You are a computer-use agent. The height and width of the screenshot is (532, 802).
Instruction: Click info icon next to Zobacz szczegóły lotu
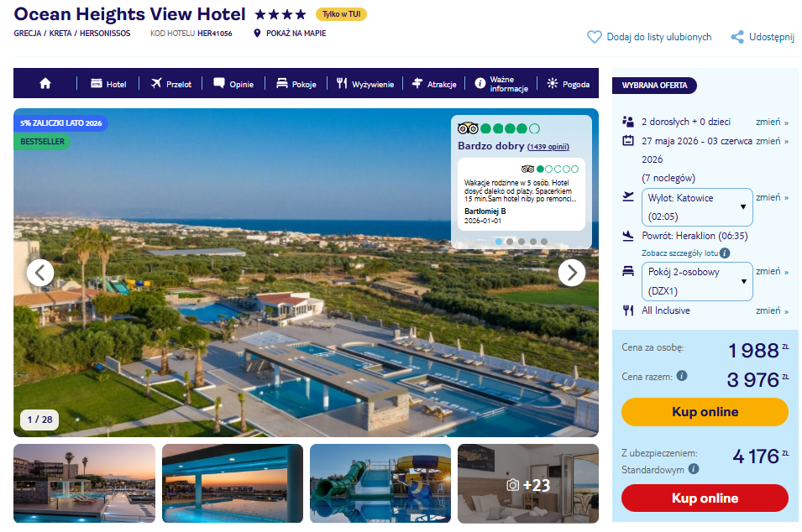click(725, 253)
